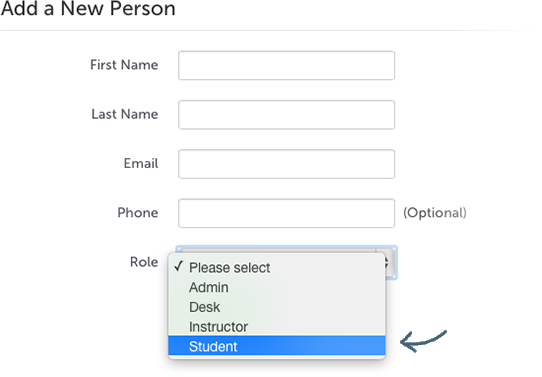Click the Last Name label
Viewport: 542px width, 377px height.
click(x=124, y=114)
